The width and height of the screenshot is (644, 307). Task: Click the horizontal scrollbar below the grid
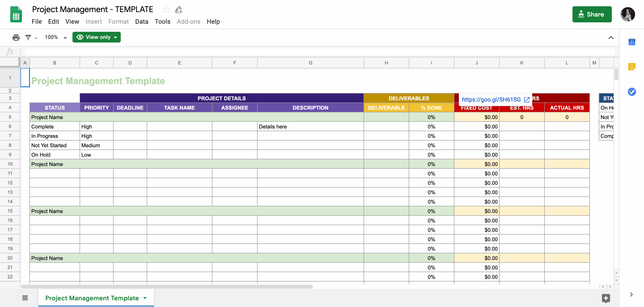point(167,287)
